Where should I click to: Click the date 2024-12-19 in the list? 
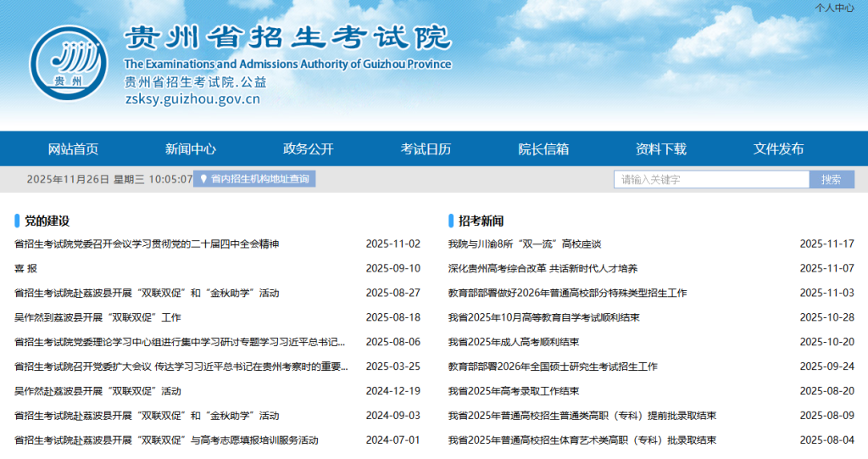click(x=393, y=391)
